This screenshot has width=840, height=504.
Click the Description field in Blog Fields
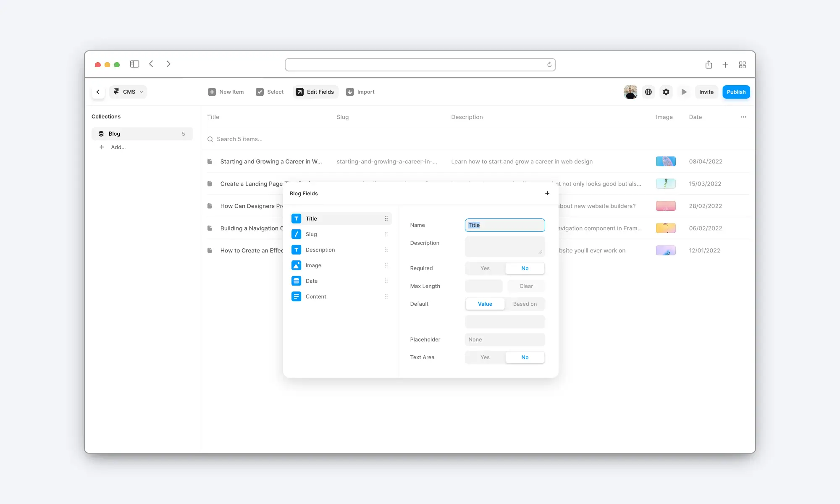click(x=320, y=249)
